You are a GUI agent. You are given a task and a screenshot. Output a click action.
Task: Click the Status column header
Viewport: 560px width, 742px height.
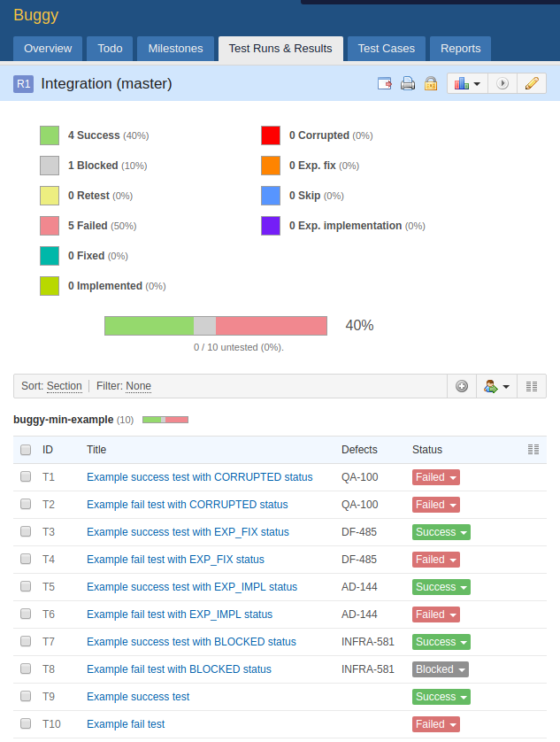427,450
